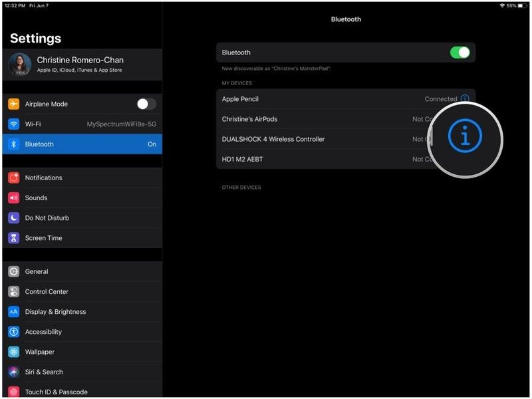The height and width of the screenshot is (399, 532).
Task: Tap the Airplane Mode orange plane icon
Action: point(13,104)
